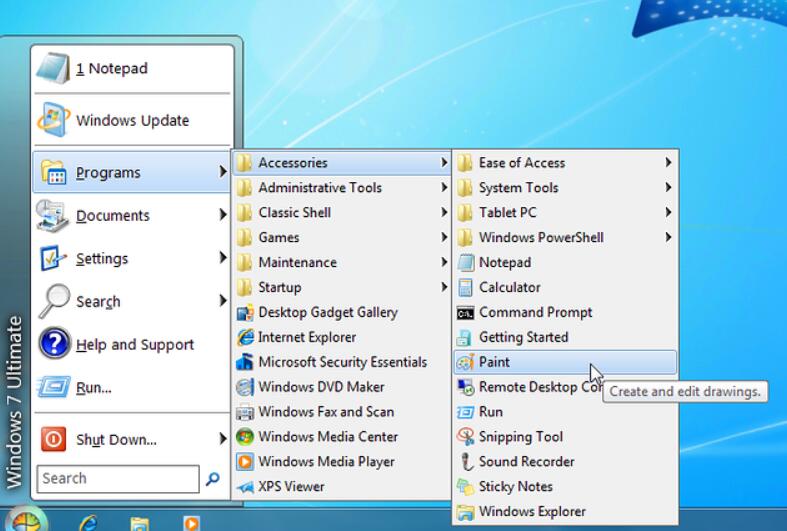This screenshot has height=531, width=787.
Task: Click the Help and Support question icon
Action: click(54, 343)
